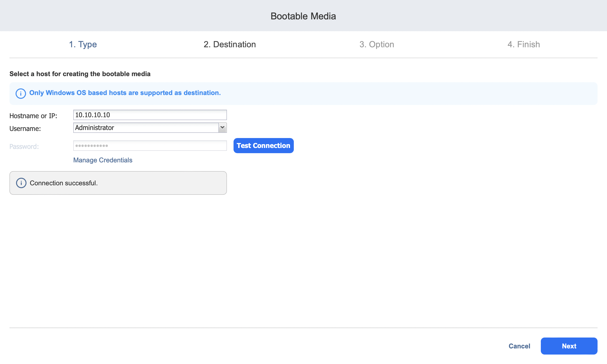This screenshot has height=364, width=607.
Task: Go to the 1. Type step
Action: pos(83,44)
